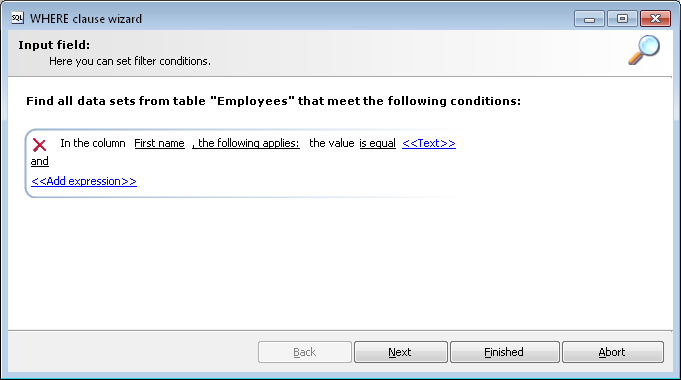Remove the condition with the red X icon
681x380 pixels.
click(40, 145)
